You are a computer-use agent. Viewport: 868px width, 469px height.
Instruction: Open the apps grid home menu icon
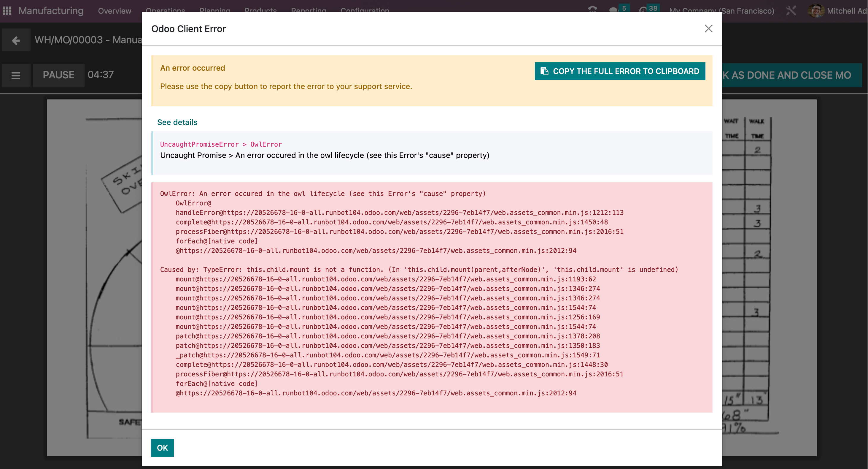click(x=7, y=11)
